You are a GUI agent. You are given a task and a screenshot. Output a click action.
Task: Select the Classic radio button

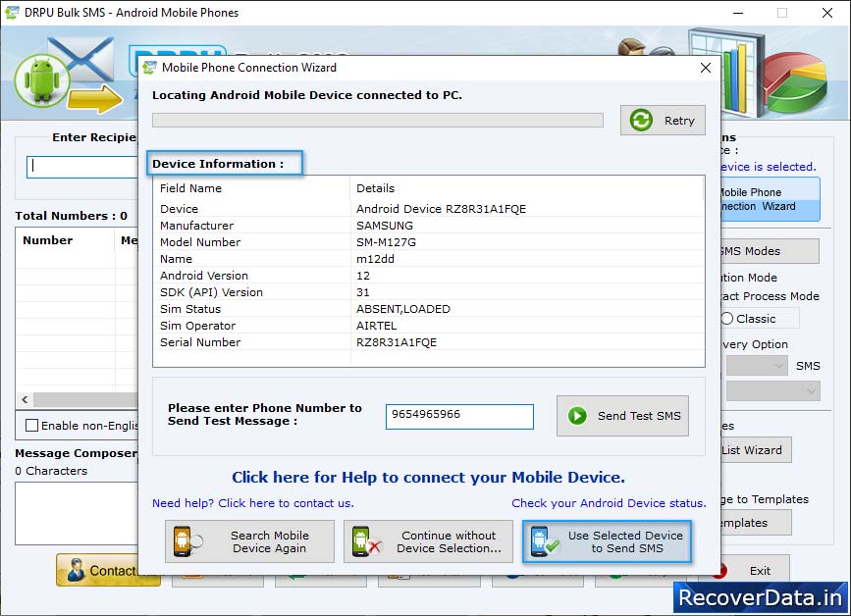point(727,319)
